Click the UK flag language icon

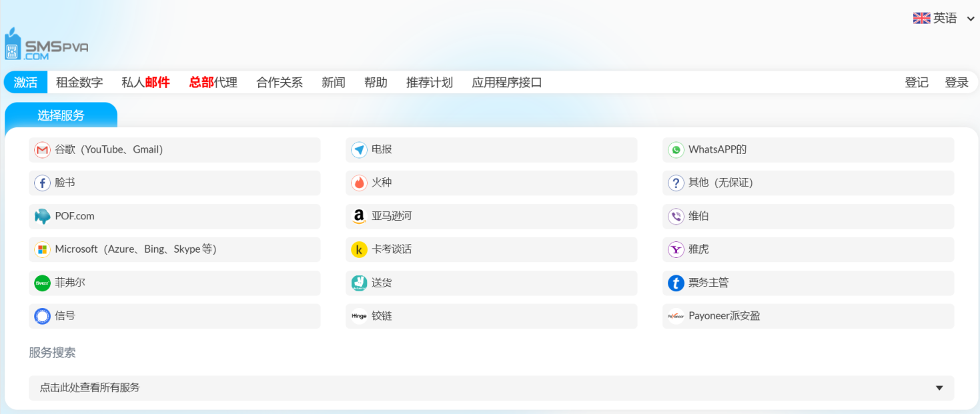pyautogui.click(x=921, y=18)
